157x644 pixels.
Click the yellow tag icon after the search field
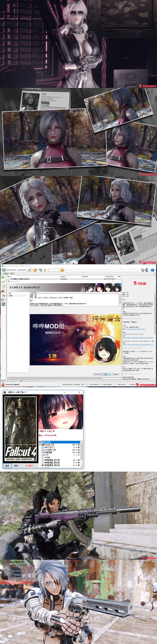click(x=62, y=270)
